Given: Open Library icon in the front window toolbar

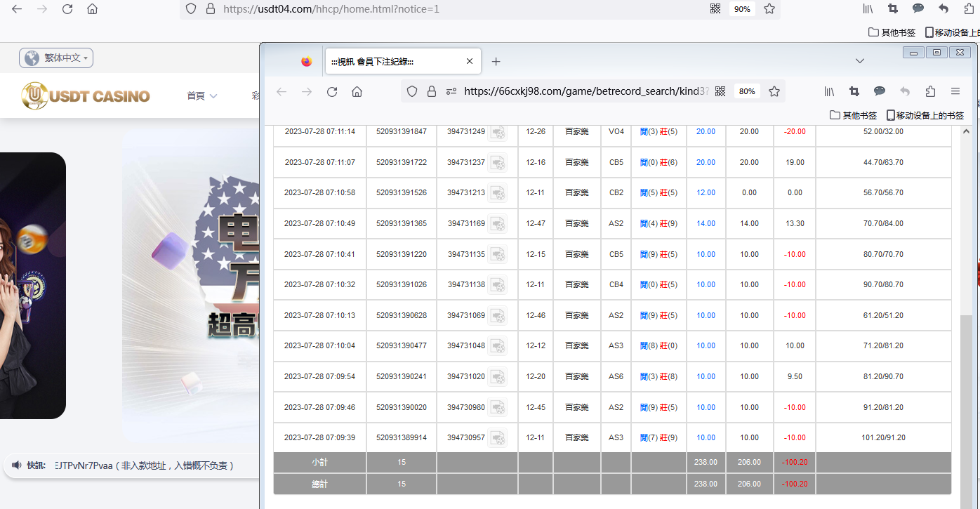Looking at the screenshot, I should [x=829, y=91].
